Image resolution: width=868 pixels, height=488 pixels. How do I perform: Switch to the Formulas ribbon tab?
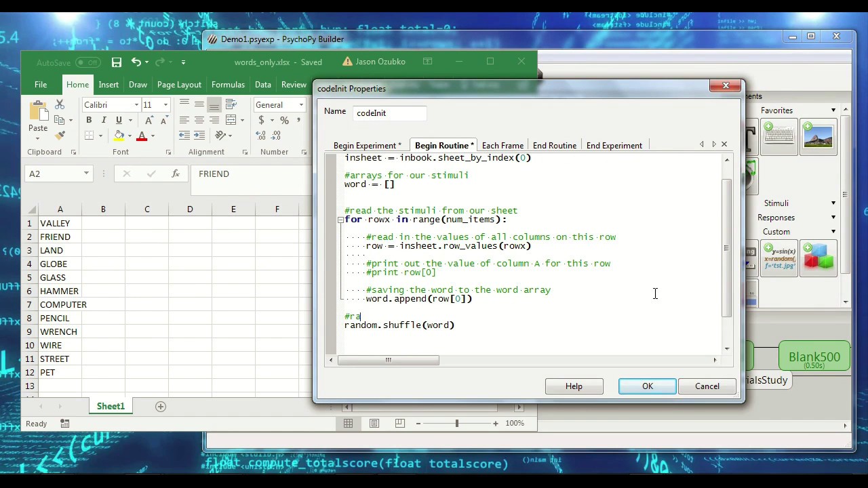pos(228,85)
